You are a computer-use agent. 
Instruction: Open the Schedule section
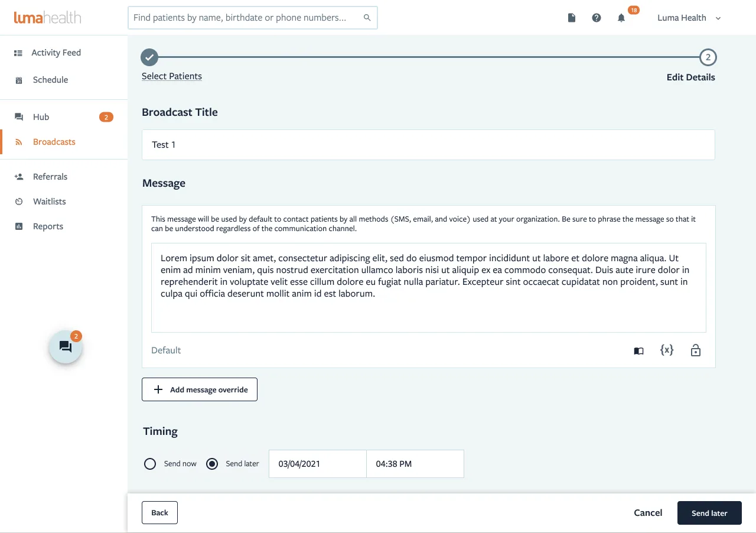point(50,80)
